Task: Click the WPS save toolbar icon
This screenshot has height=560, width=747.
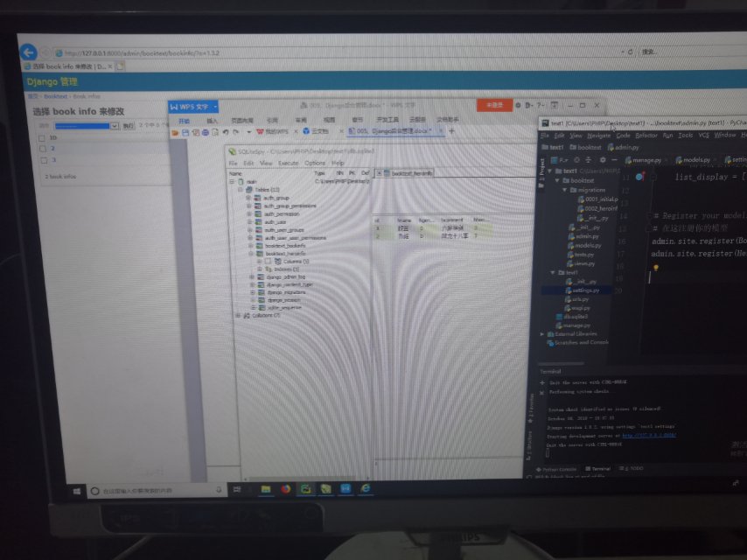Action: click(x=185, y=132)
